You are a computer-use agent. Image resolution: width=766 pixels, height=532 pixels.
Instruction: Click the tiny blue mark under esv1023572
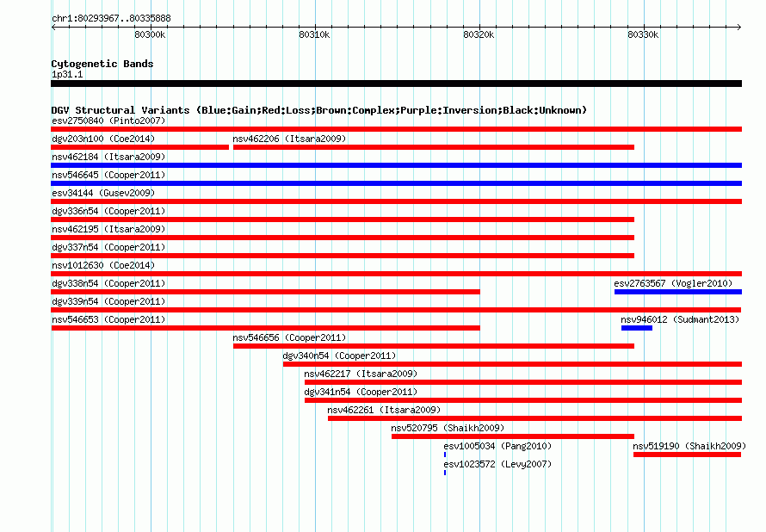[x=445, y=473]
